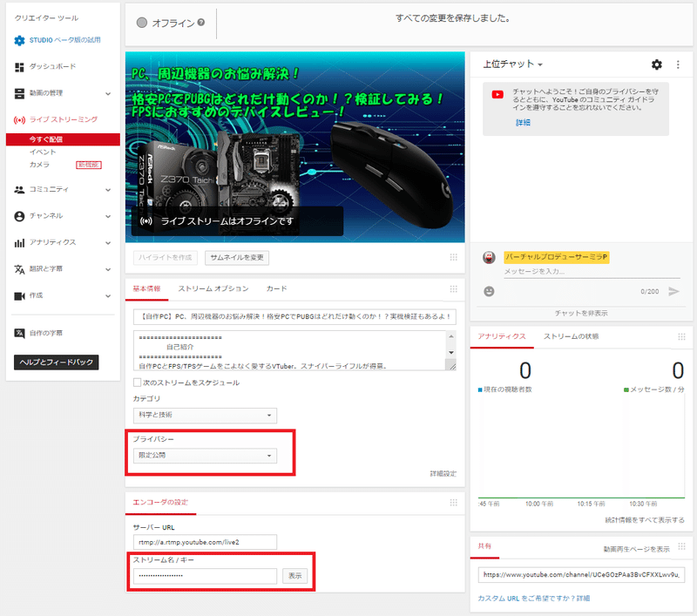Click ハイライトを作成 button
Screen dimensions: 697x616
166,258
